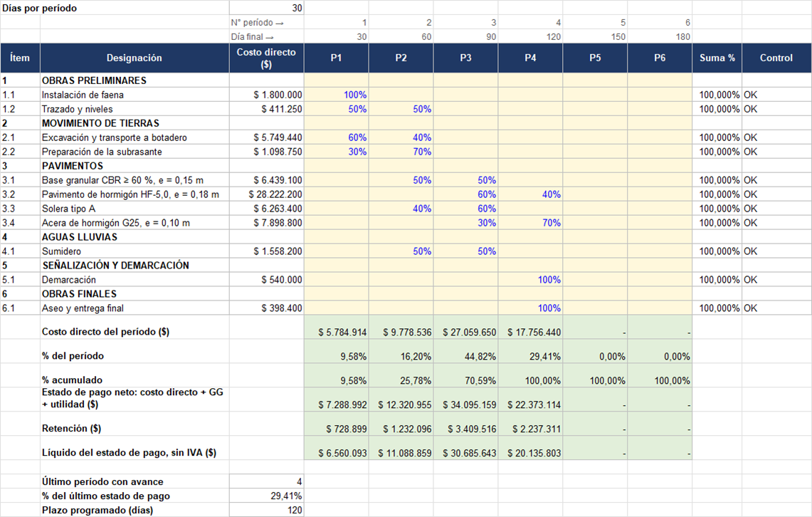
Task: Click the OK control cell for Sumidero
Action: pos(776,251)
